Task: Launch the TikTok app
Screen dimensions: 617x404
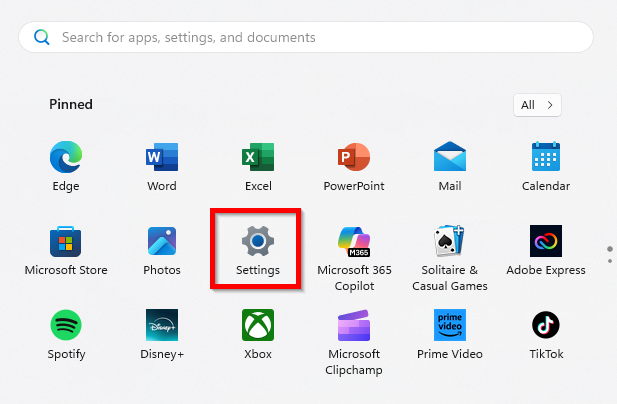Action: click(546, 335)
